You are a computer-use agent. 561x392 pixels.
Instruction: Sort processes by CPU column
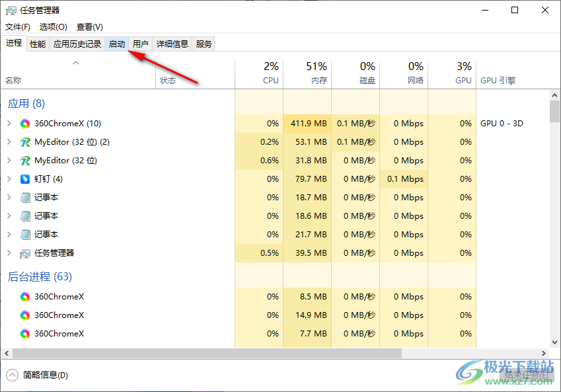click(x=259, y=74)
